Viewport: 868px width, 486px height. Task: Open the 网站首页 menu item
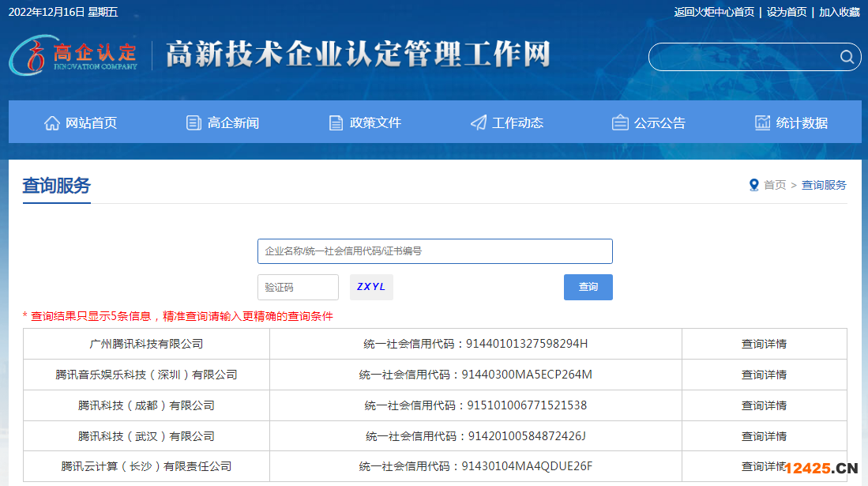tap(81, 122)
